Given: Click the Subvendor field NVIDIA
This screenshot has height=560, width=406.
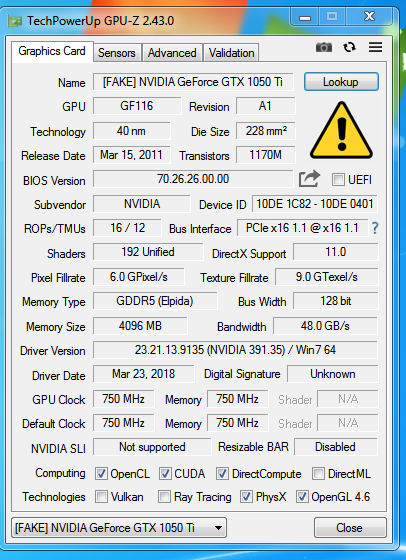Looking at the screenshot, I should click(142, 204).
